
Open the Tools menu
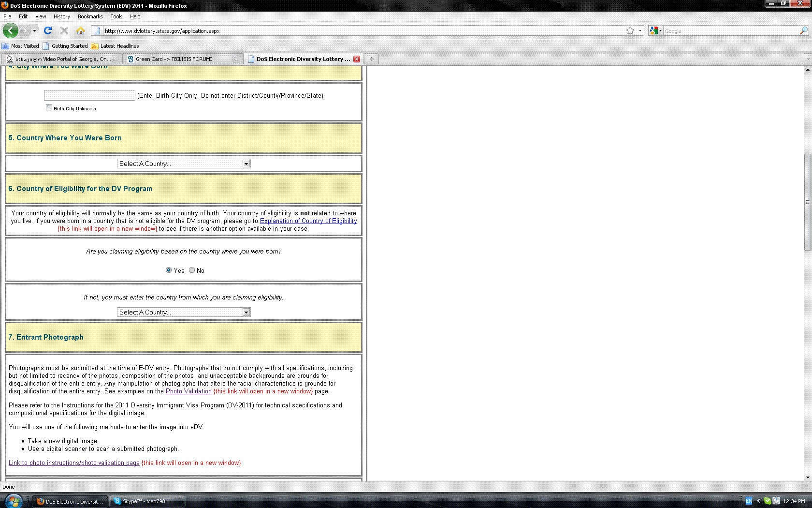(116, 16)
